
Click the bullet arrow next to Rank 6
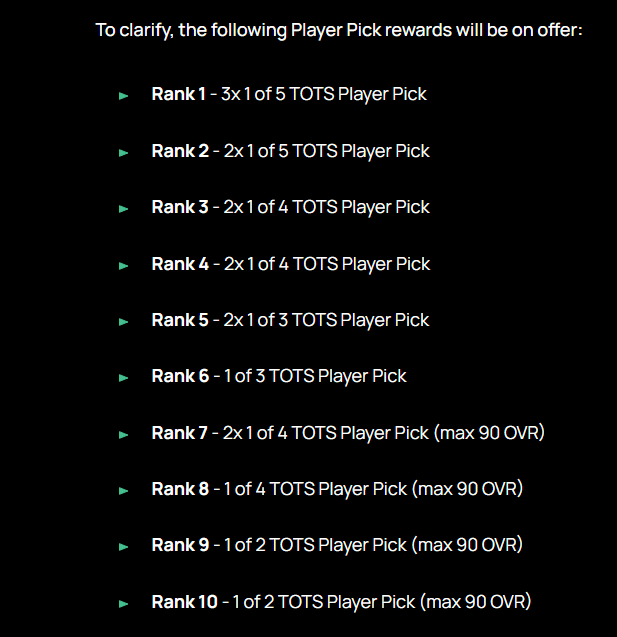tap(124, 378)
